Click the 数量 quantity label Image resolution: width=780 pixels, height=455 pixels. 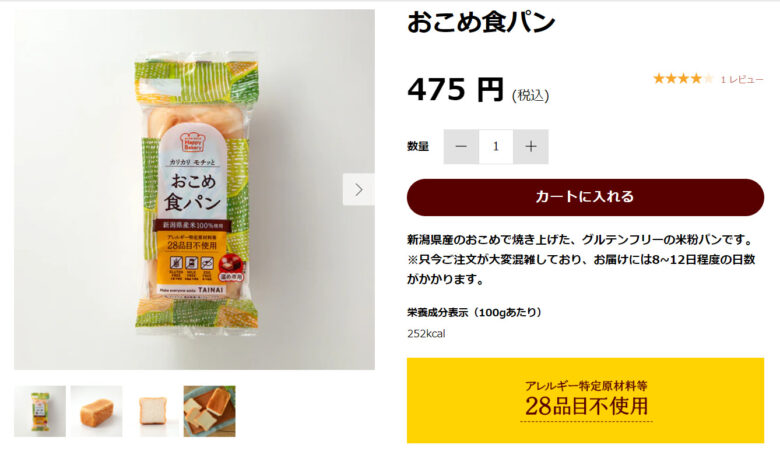click(418, 147)
